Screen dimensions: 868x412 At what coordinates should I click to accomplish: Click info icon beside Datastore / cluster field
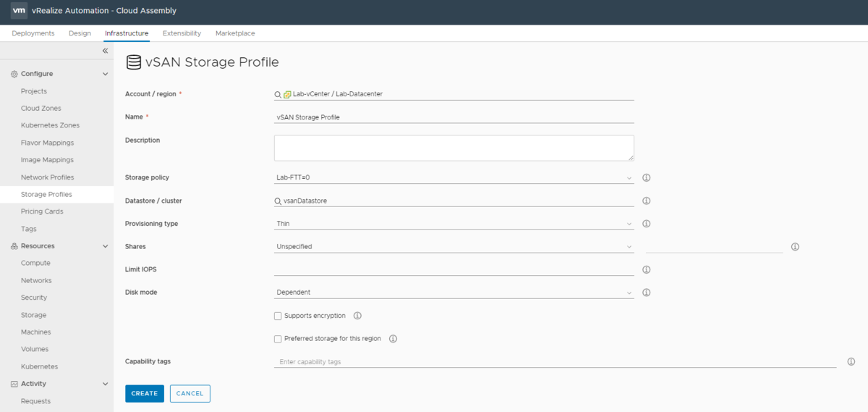tap(647, 201)
